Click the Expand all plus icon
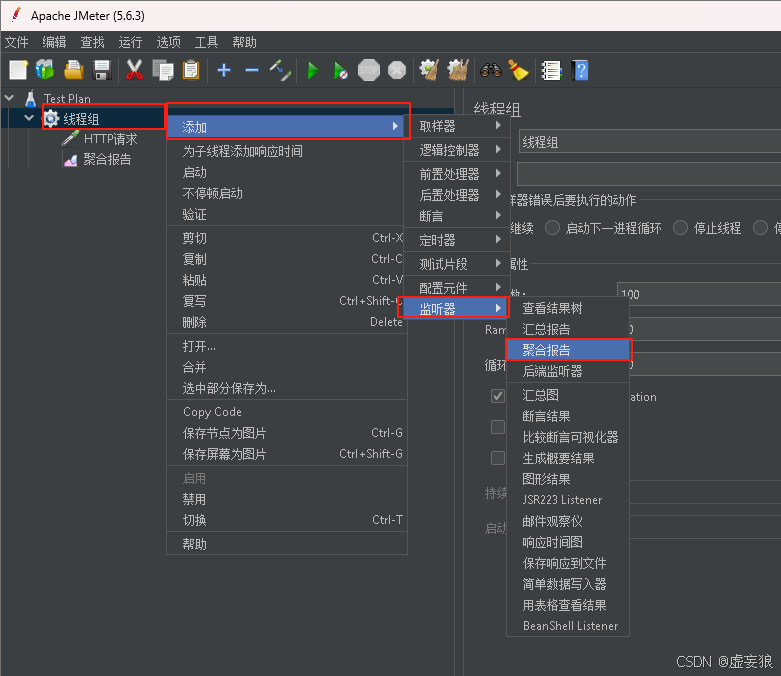This screenshot has height=676, width=781. tap(224, 70)
